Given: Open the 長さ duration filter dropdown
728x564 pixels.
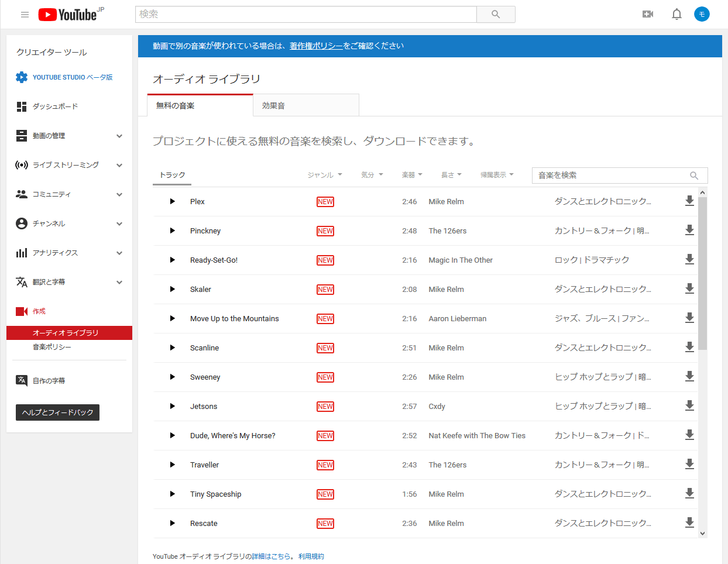Looking at the screenshot, I should (451, 175).
